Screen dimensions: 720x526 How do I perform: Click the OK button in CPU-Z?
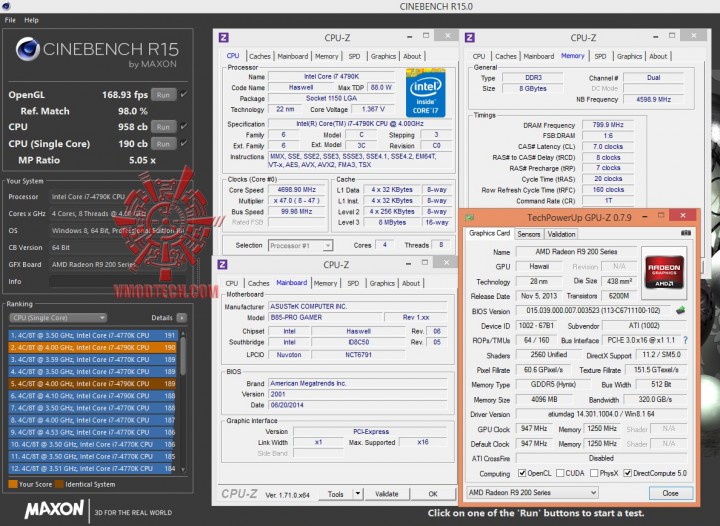click(433, 494)
